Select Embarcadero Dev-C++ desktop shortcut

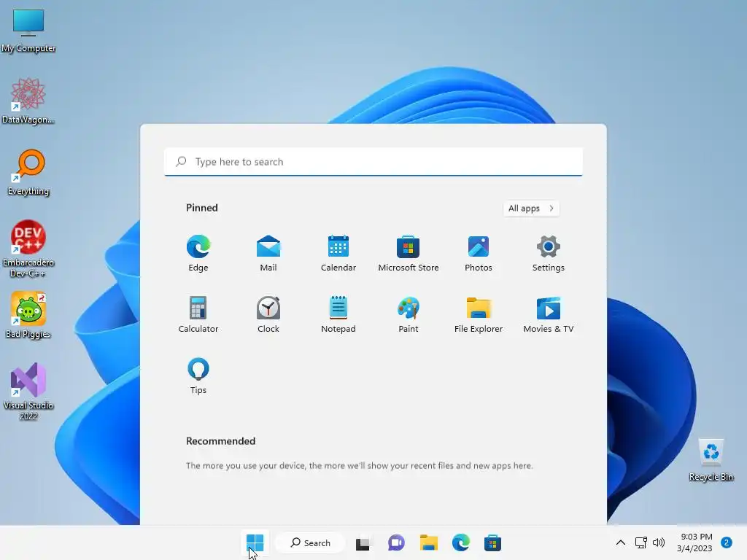point(28,249)
